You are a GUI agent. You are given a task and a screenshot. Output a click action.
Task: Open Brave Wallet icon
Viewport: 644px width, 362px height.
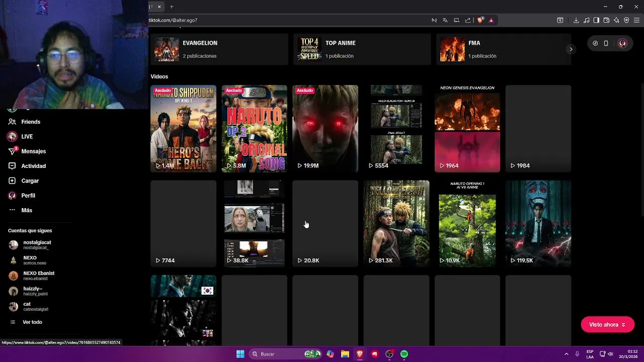point(606,20)
